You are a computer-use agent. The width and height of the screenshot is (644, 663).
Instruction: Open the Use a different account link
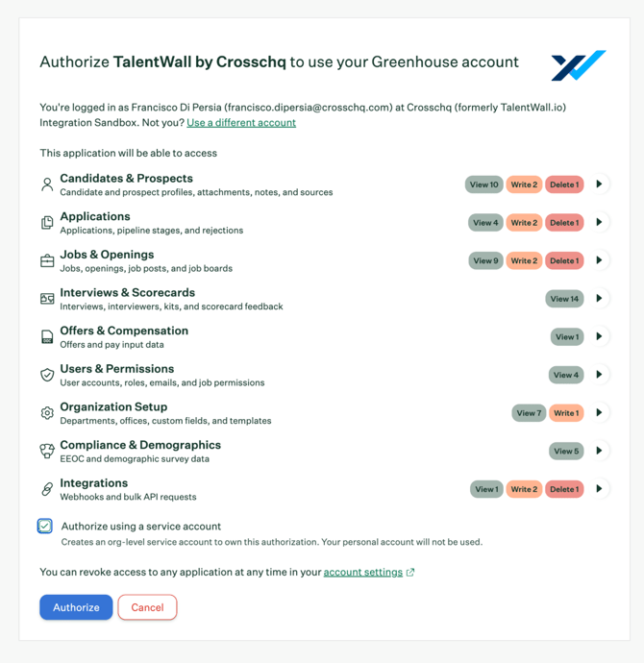[x=241, y=123]
